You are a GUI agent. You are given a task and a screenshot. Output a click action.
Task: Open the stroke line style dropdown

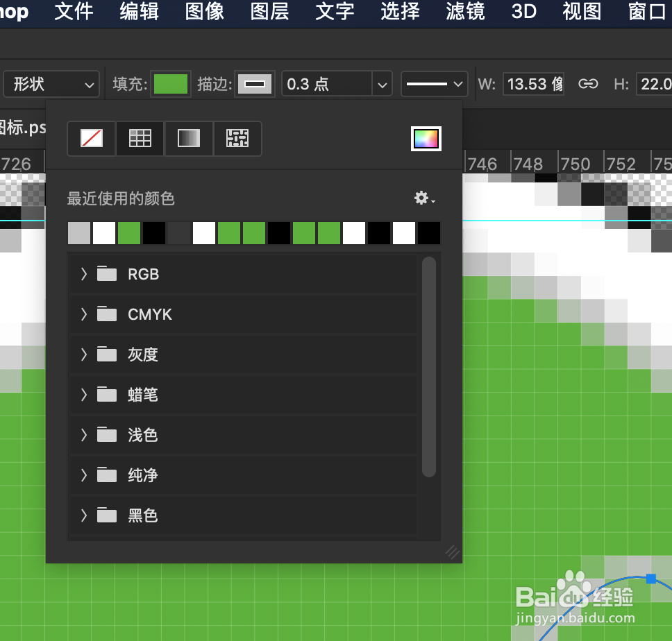coord(434,84)
